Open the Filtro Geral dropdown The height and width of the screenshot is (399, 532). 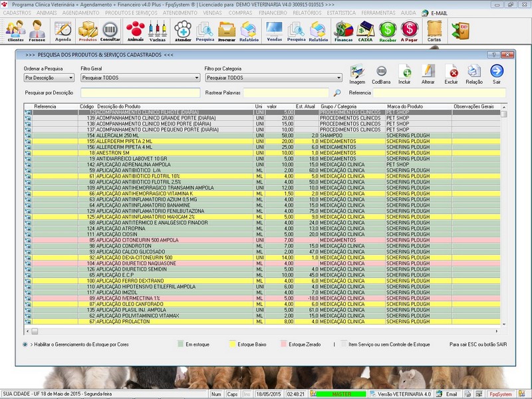click(198, 78)
